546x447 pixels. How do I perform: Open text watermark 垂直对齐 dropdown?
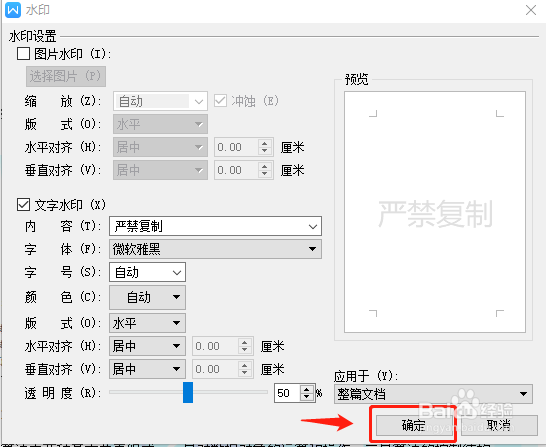click(147, 369)
